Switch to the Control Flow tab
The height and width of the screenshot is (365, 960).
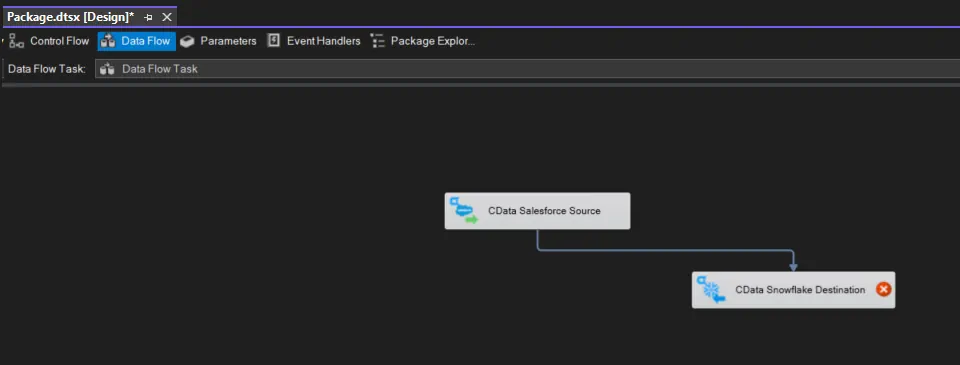coord(50,41)
